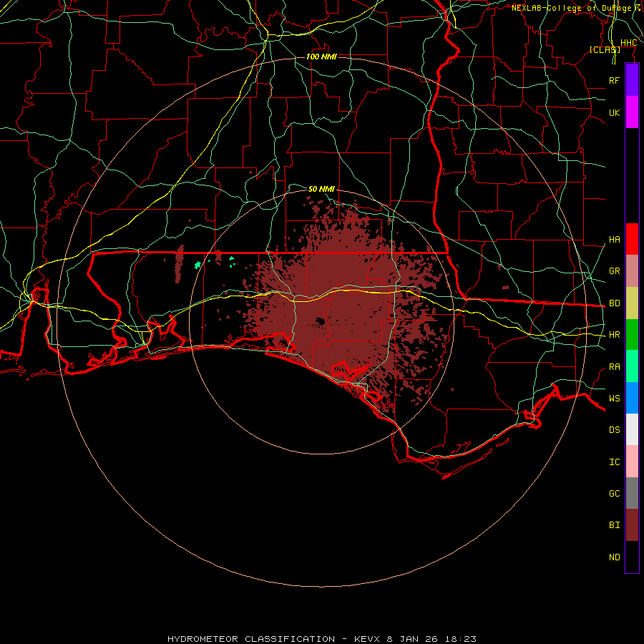Screen dimensions: 644x644
Task: Click the RF legend label
Action: point(615,80)
